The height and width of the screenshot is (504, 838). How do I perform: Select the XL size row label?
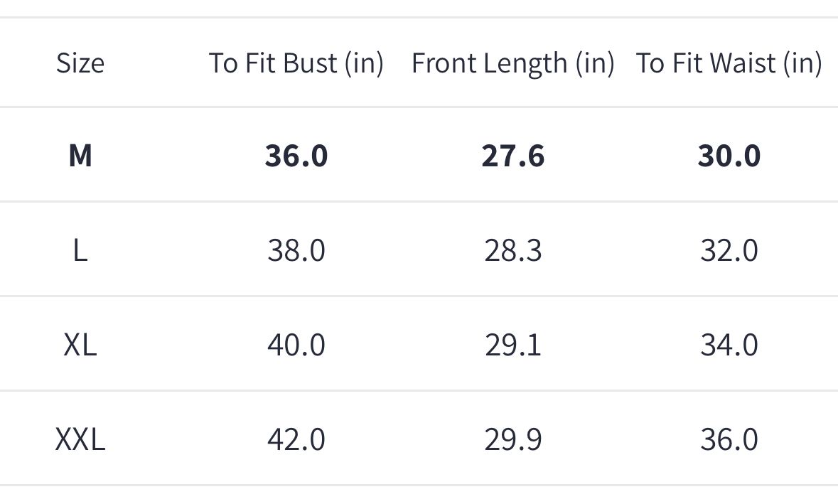click(x=80, y=345)
